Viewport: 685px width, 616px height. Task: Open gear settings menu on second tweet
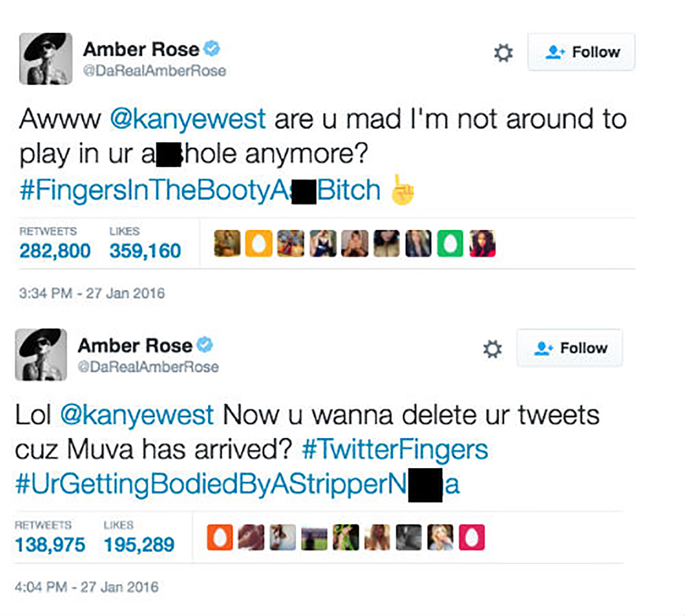coord(492,349)
